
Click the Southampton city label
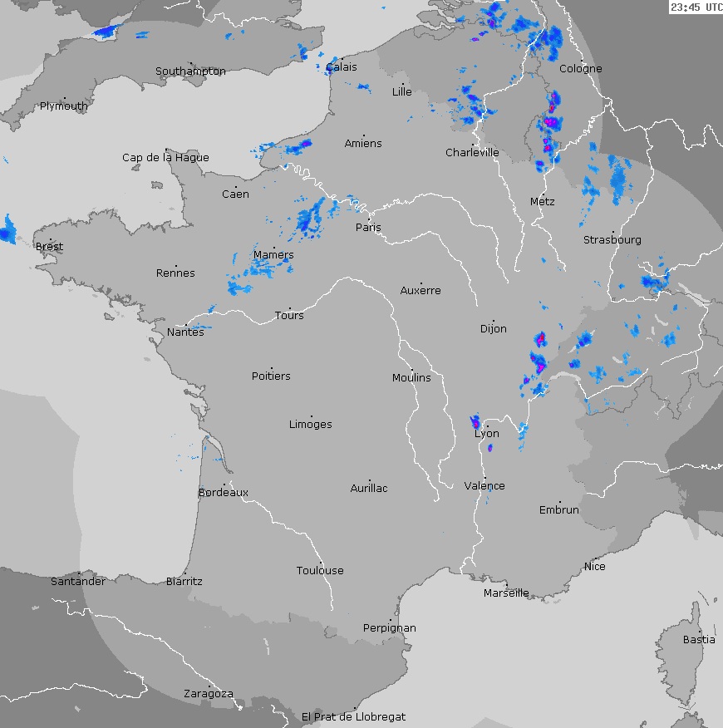(190, 71)
